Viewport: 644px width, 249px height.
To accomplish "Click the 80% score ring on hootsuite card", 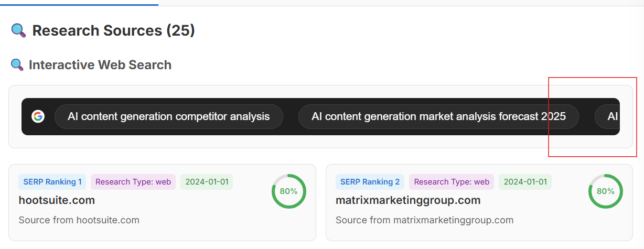I will [288, 191].
